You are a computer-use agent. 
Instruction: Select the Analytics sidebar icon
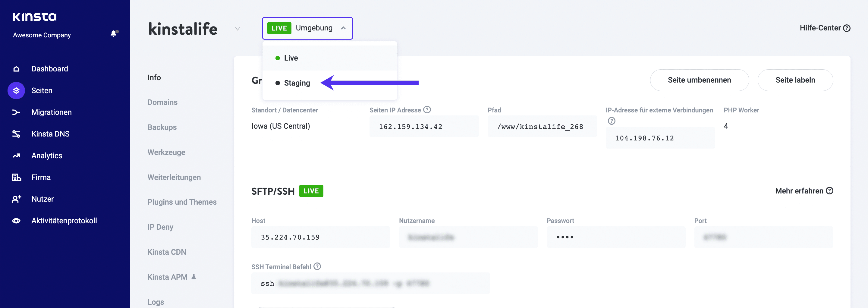16,155
